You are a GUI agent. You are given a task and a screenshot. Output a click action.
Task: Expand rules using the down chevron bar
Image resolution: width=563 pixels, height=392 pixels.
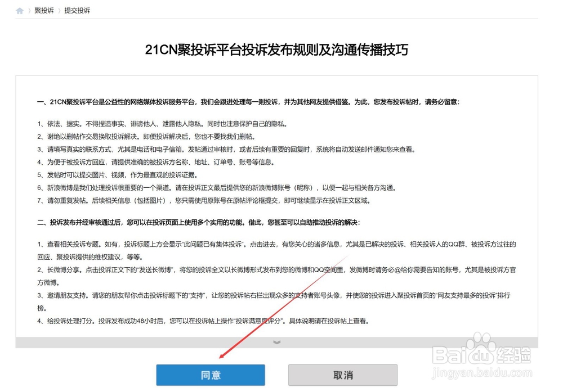click(276, 343)
